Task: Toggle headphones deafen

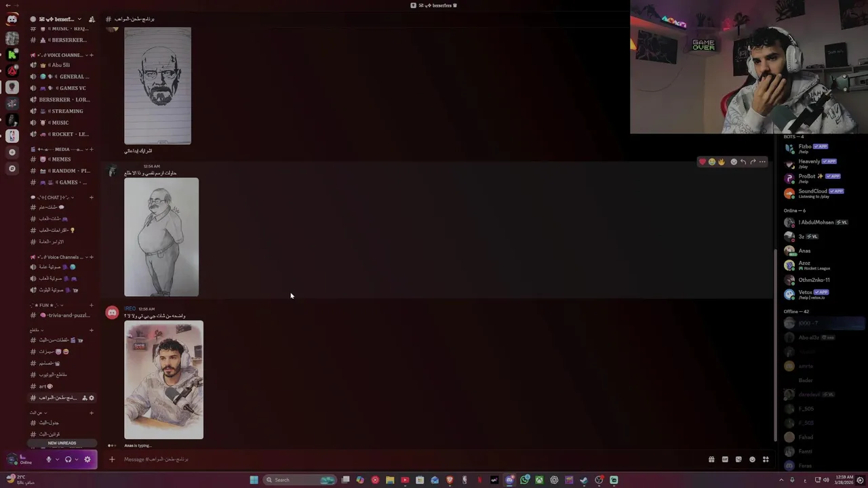Action: [x=68, y=460]
